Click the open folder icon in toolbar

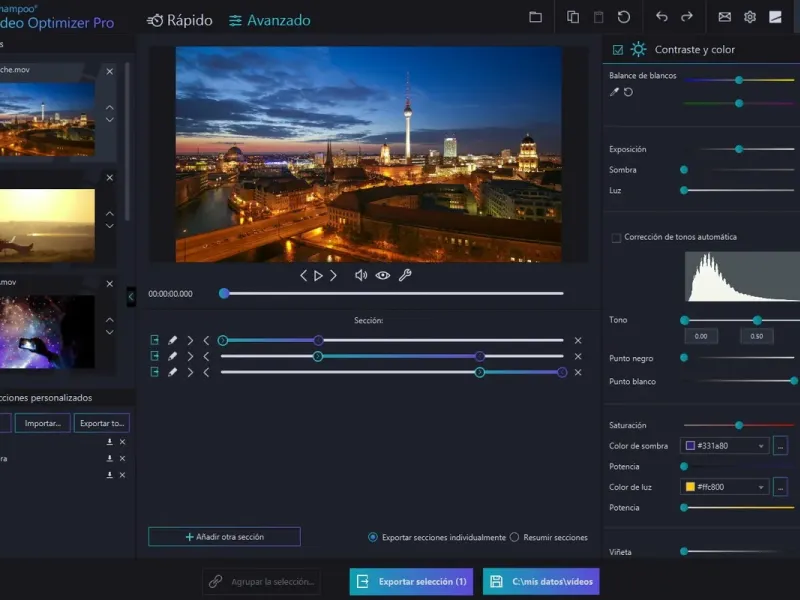coord(535,17)
